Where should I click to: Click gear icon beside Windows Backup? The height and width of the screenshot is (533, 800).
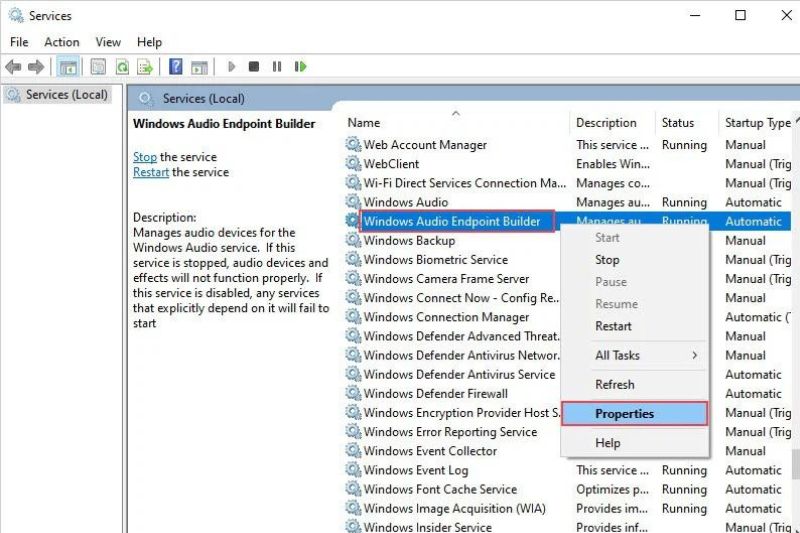[x=353, y=240]
